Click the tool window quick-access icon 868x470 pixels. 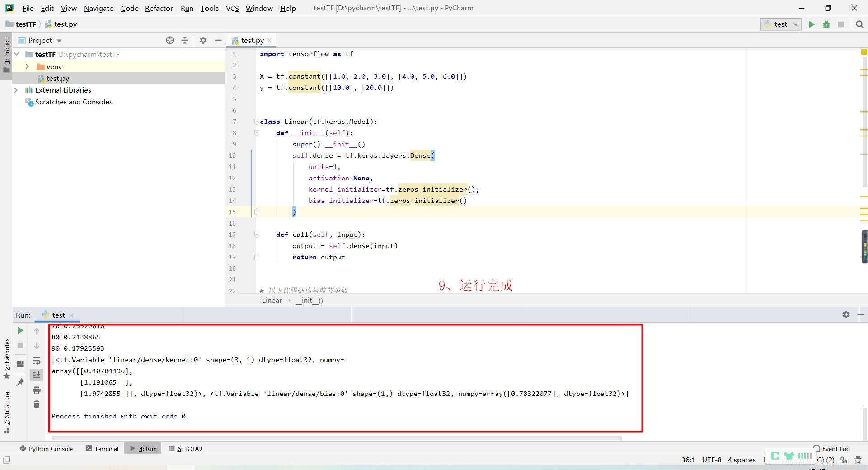click(7, 460)
